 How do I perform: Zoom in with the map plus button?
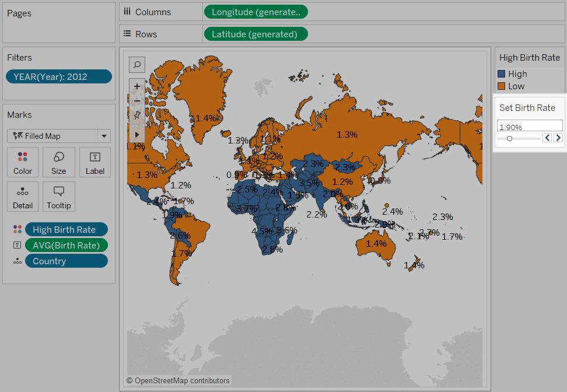coord(137,86)
